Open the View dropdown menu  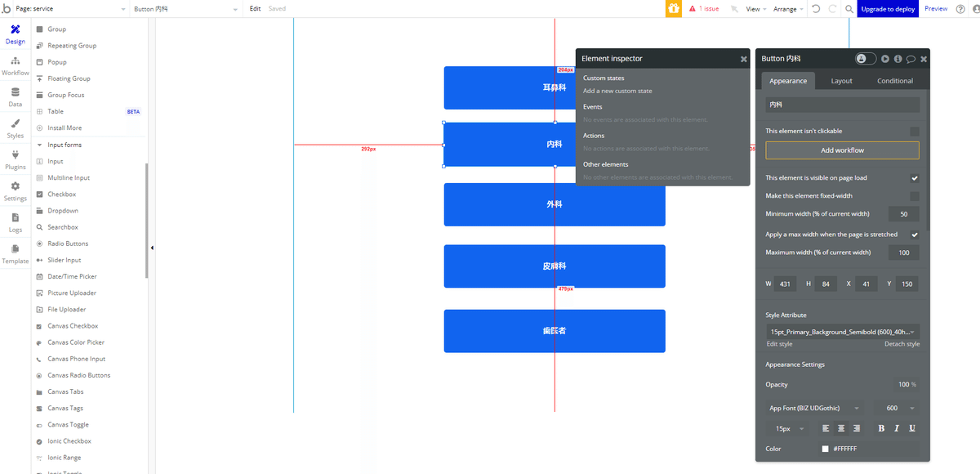coord(755,9)
